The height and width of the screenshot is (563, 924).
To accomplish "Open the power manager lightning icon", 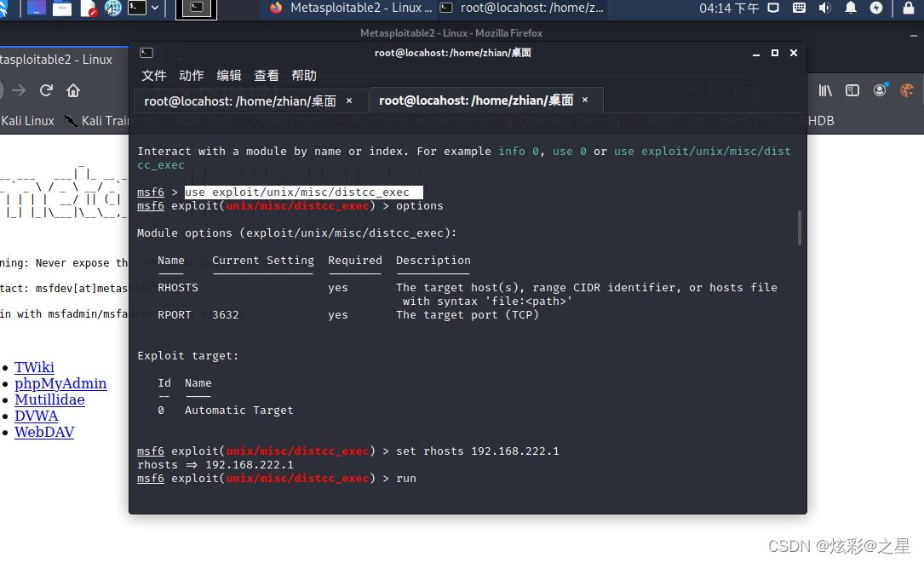I will 876,8.
